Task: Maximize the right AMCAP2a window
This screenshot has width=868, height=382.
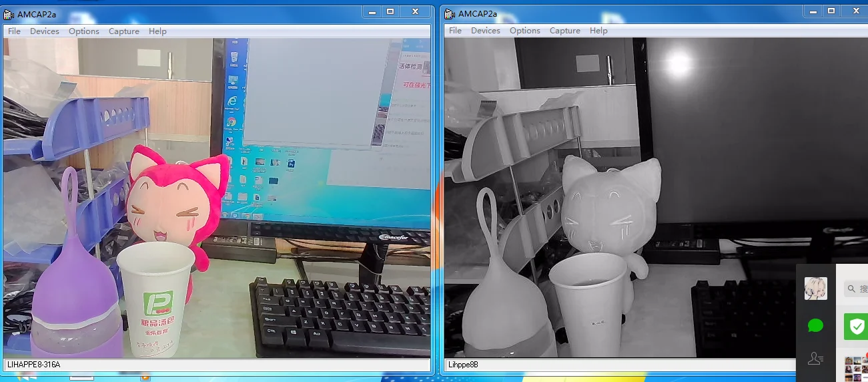Action: [831, 11]
